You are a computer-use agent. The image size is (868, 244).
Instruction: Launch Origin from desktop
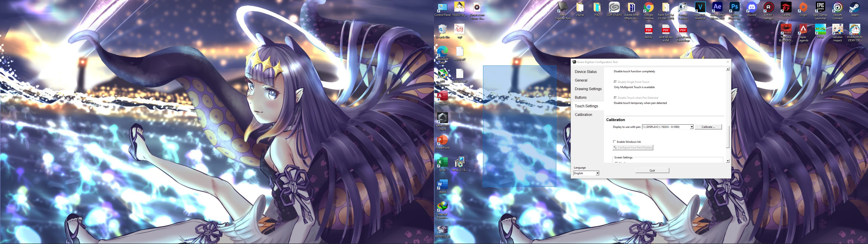coord(803,9)
